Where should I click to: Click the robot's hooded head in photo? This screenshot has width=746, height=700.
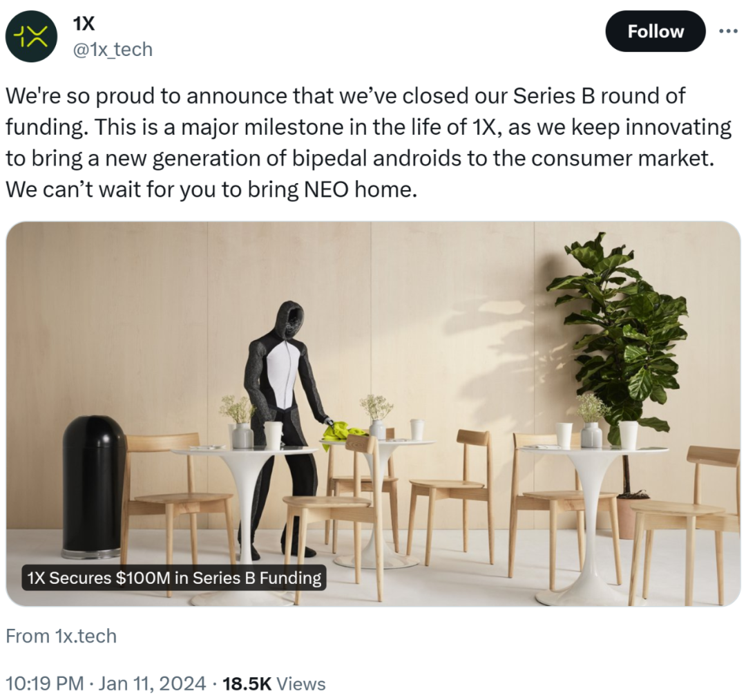coord(289,319)
